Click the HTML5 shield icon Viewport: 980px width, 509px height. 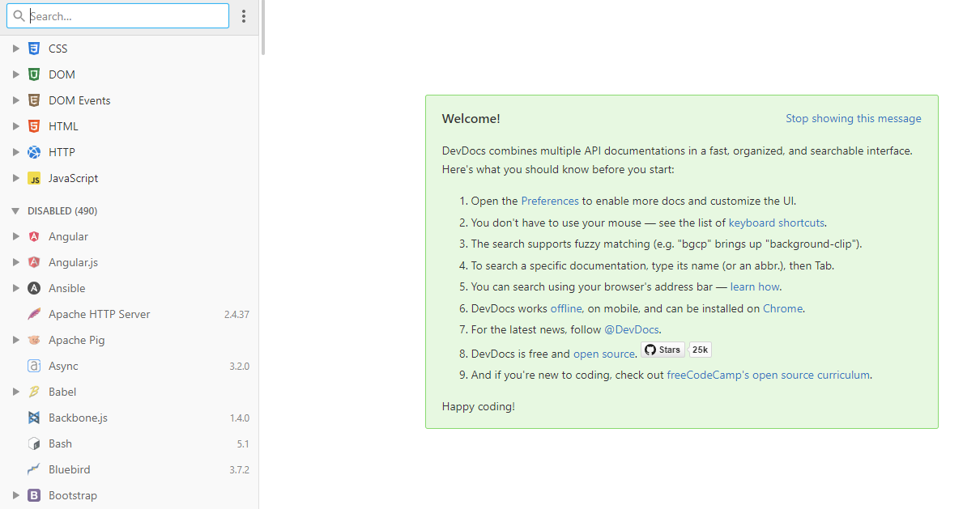(34, 126)
